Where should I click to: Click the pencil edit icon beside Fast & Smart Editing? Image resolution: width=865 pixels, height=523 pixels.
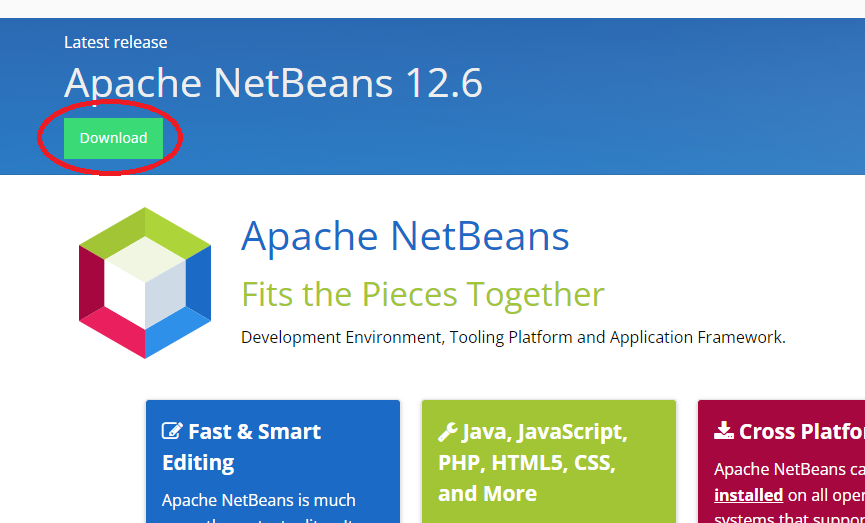coord(172,430)
